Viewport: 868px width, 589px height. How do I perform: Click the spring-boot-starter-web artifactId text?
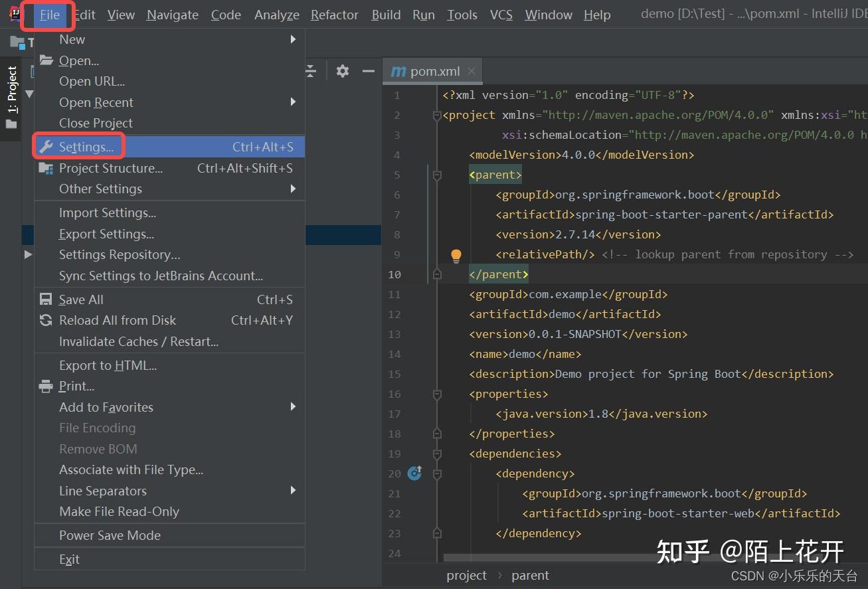pyautogui.click(x=678, y=513)
